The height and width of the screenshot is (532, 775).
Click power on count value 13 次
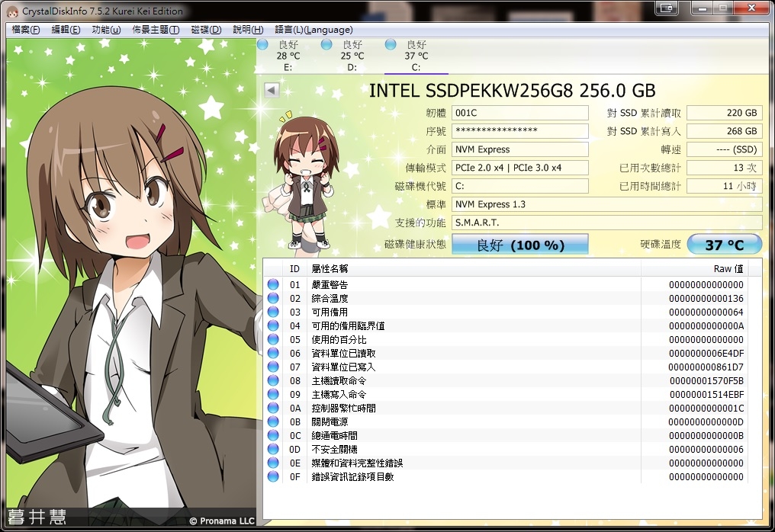coord(725,168)
